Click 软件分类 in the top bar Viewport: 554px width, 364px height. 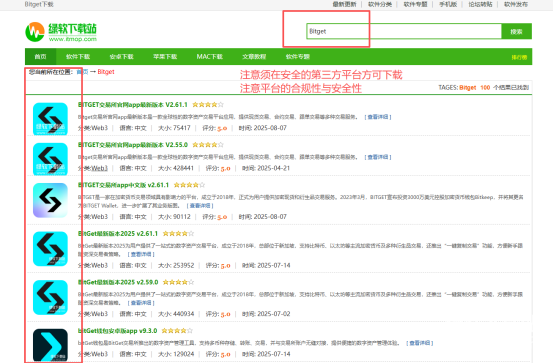380,4
